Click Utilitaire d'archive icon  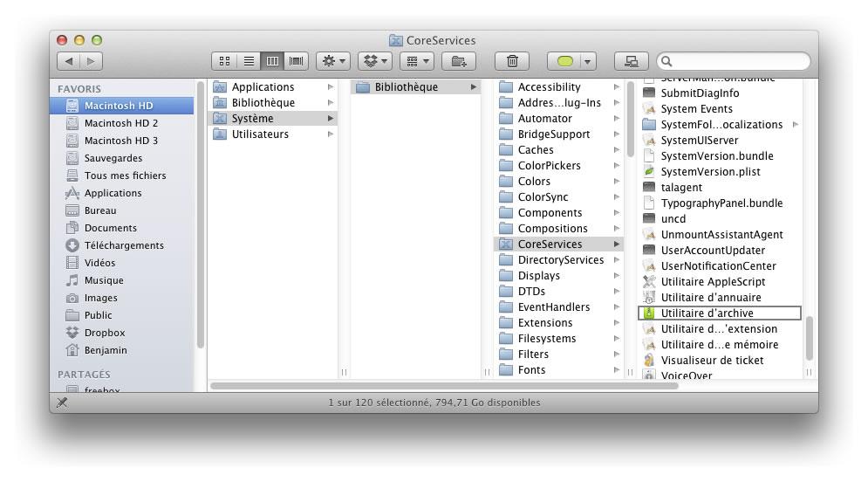click(649, 313)
